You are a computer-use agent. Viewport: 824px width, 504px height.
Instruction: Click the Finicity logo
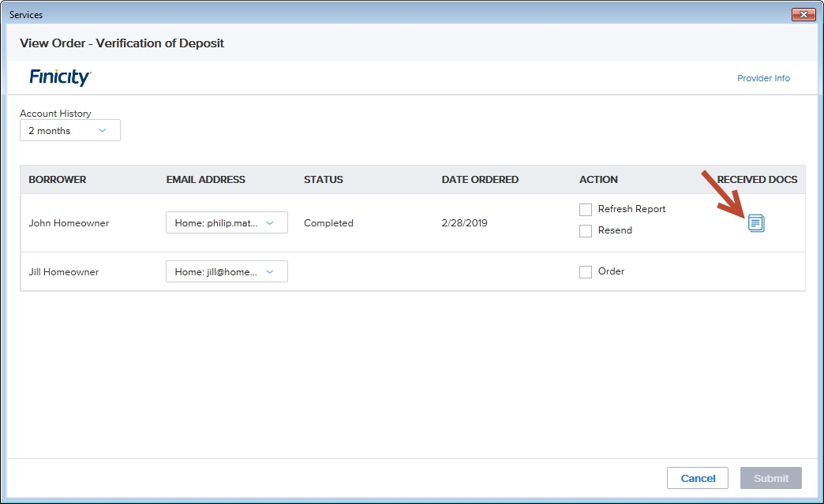click(x=61, y=77)
